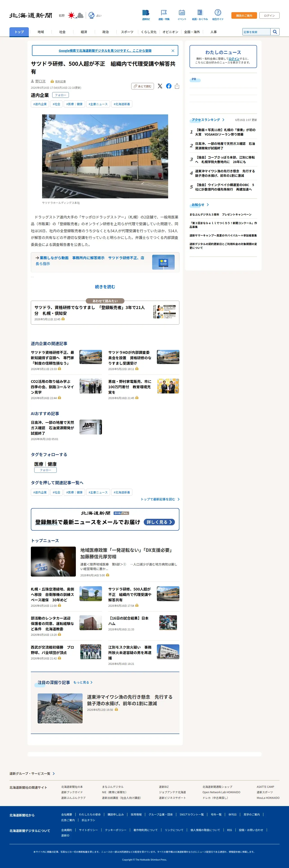Viewport: 289px width, 868px height.
Task: Click the weather sun and cloud icon
Action: pos(76,15)
